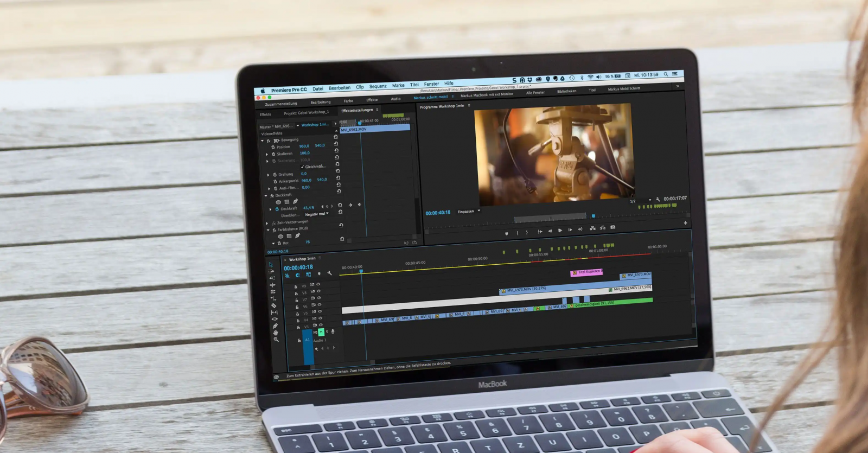Toggle animation stopwatch for Deckkraft
Viewport: 868px width, 453px height.
[277, 209]
